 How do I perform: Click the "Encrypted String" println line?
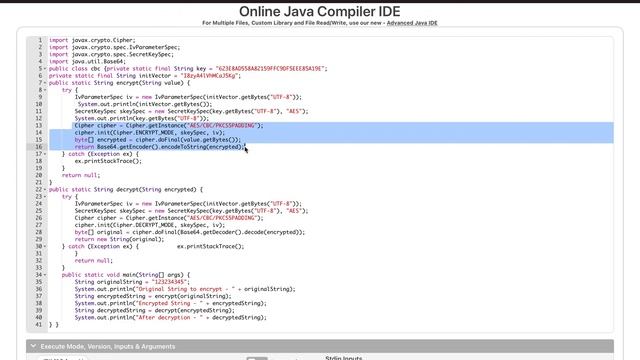(171, 303)
